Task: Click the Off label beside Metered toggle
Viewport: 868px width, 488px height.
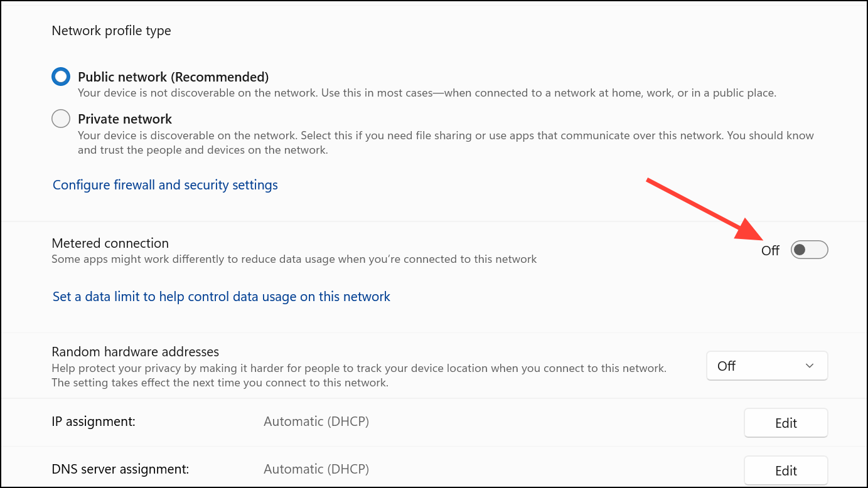Action: pos(770,250)
